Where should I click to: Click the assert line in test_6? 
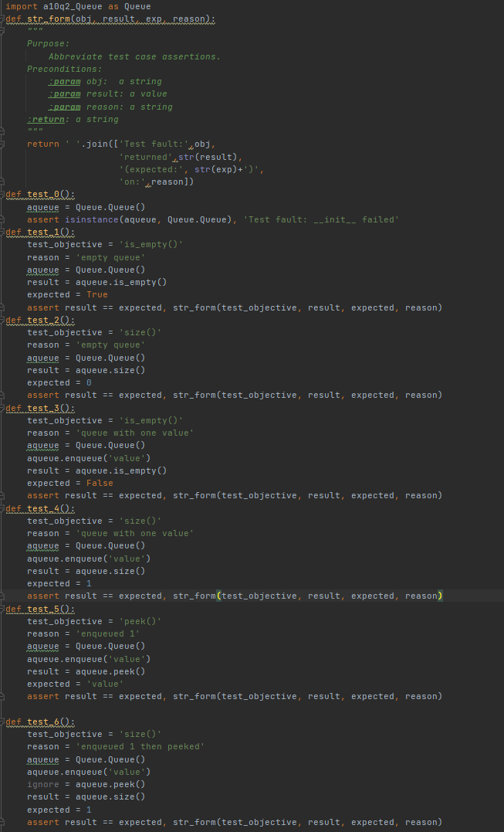click(x=235, y=823)
